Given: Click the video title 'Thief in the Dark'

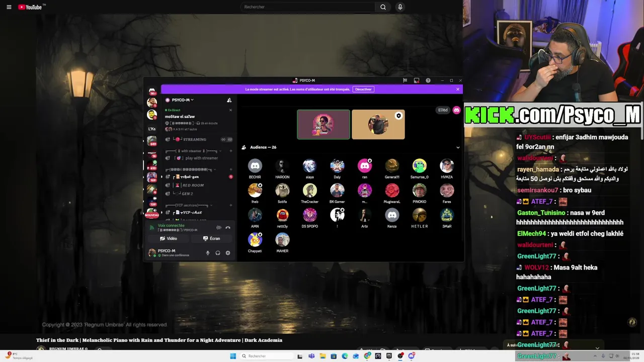Looking at the screenshot, I should coord(159,340).
